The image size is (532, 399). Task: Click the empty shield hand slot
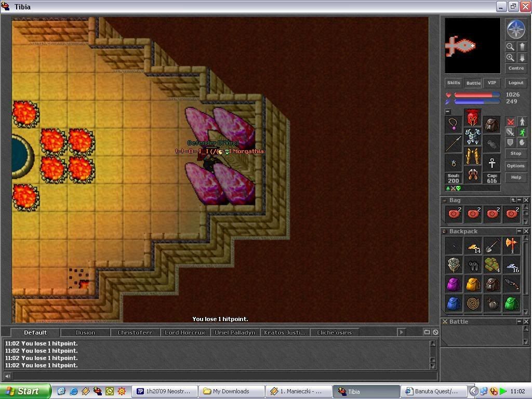point(492,144)
